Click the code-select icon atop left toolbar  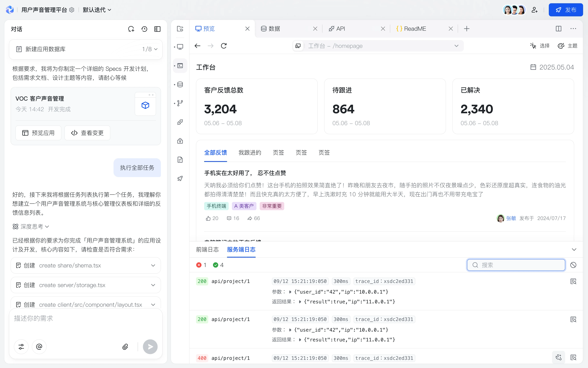click(180, 29)
